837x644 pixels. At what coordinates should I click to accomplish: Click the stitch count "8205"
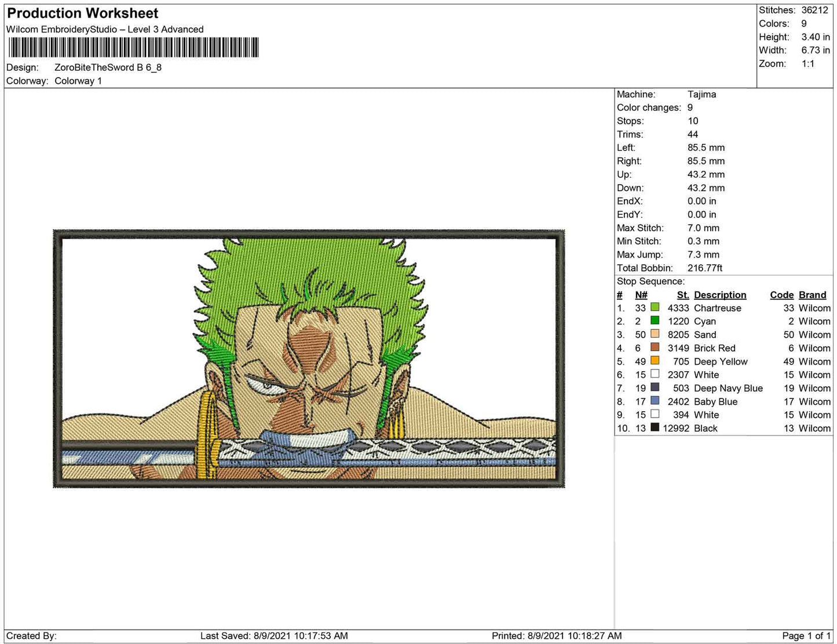pos(678,335)
